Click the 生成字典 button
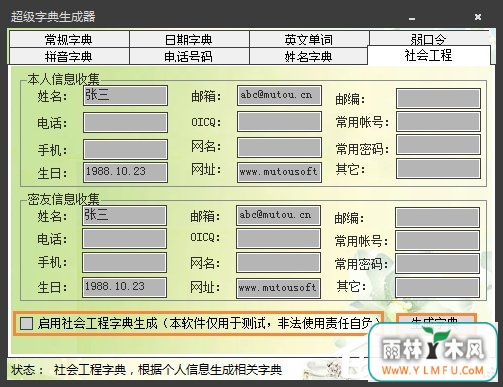Screen dimensions: 503x387 pyautogui.click(x=436, y=322)
